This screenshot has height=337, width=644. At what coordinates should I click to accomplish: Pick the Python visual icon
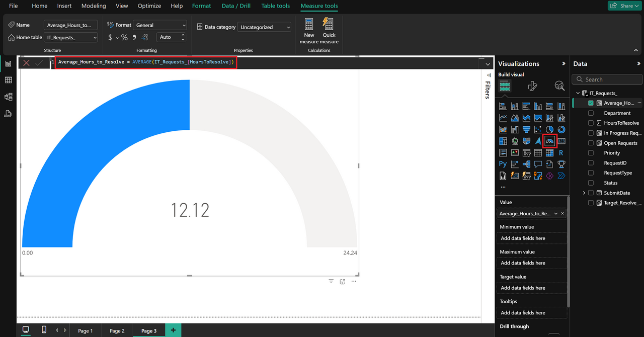coord(503,164)
